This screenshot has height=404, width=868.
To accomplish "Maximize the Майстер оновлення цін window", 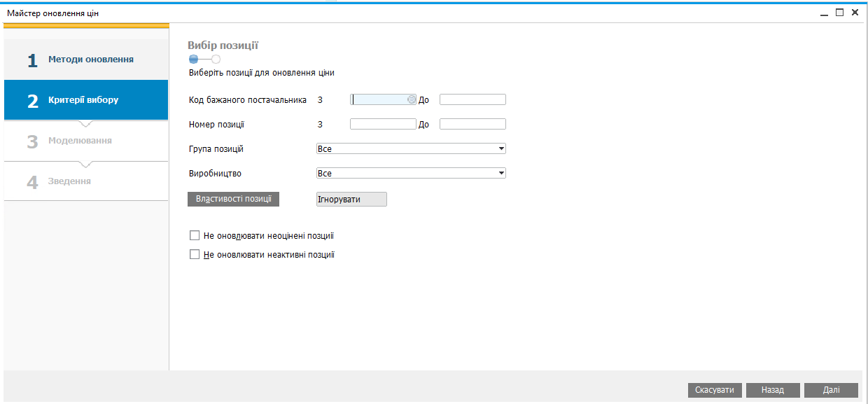I will [839, 13].
